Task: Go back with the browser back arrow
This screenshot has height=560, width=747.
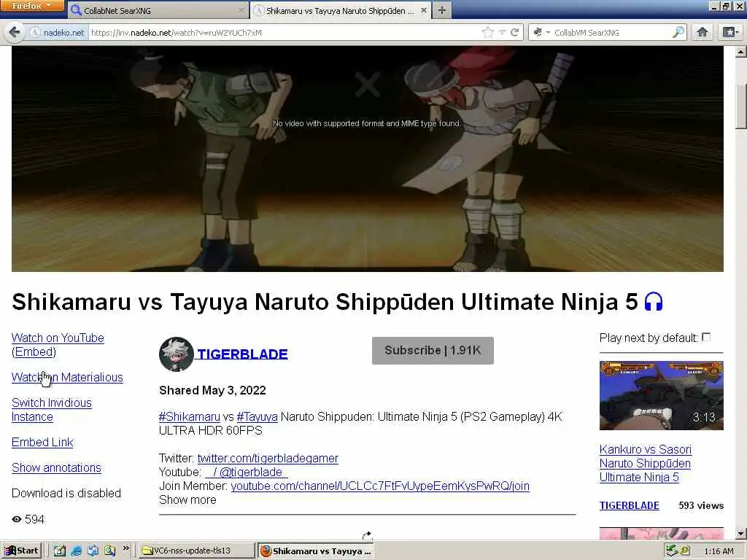Action: [15, 32]
